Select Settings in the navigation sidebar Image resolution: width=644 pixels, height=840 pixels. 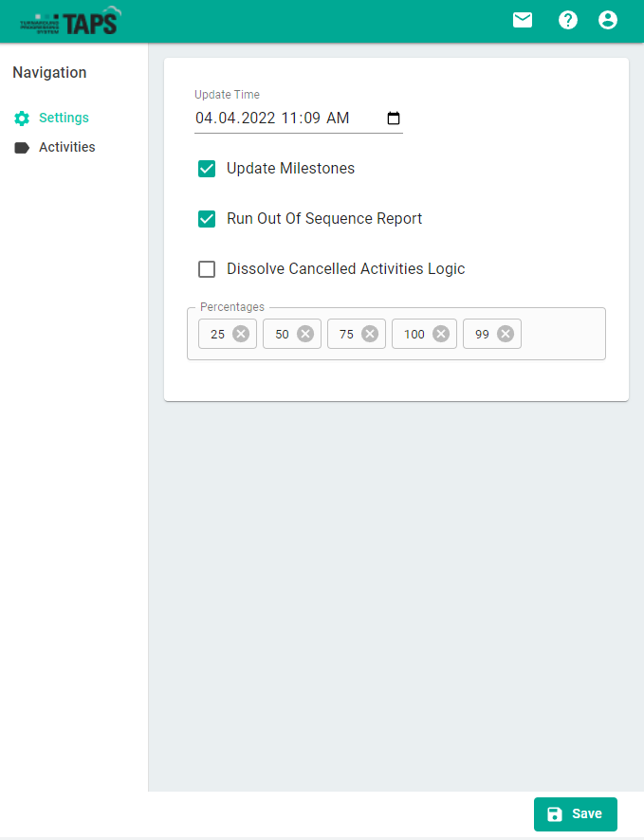64,118
